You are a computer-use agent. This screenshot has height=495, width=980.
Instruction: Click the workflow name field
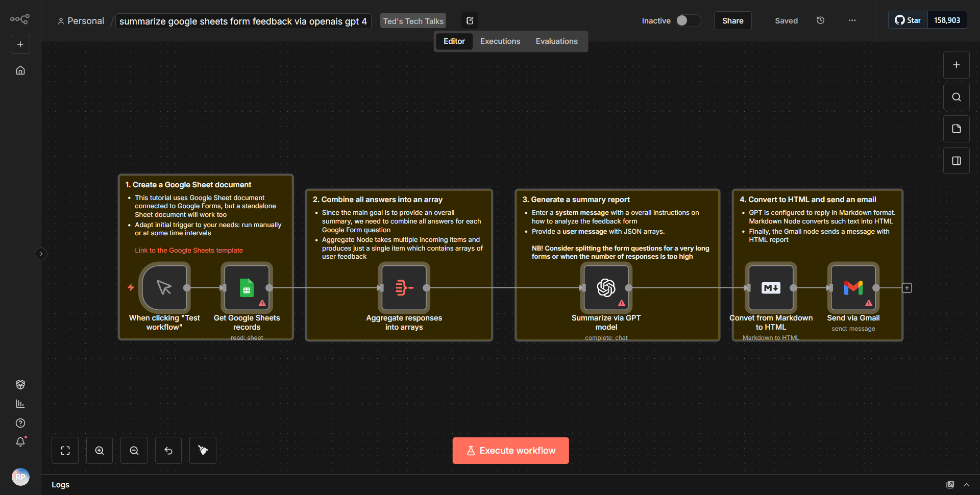(243, 21)
